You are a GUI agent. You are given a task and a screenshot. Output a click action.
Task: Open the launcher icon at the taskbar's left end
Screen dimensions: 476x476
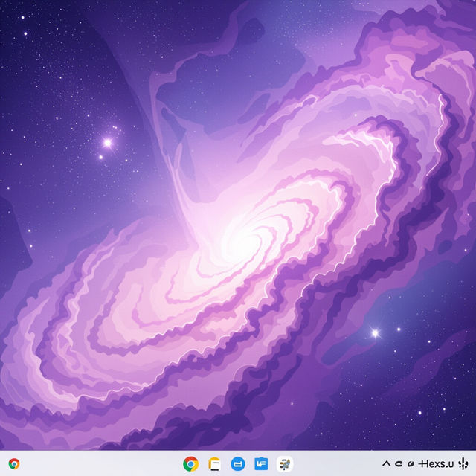14,464
